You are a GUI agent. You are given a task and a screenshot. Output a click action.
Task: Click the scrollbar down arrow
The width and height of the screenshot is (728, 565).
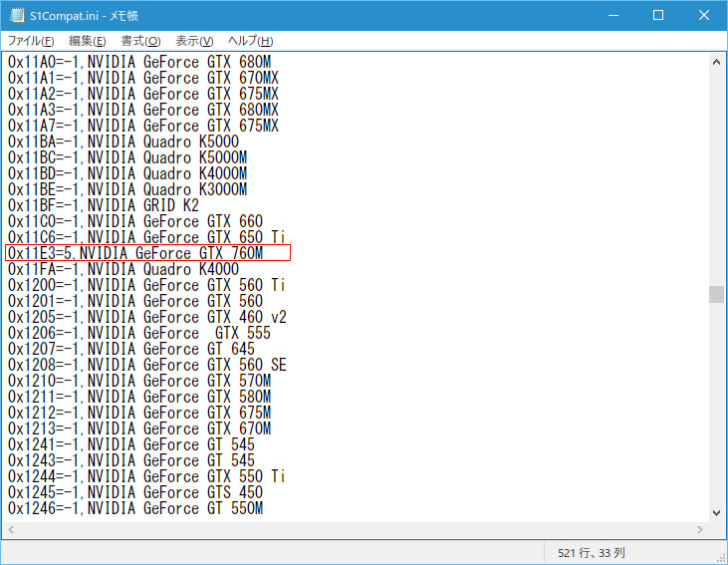(x=716, y=513)
